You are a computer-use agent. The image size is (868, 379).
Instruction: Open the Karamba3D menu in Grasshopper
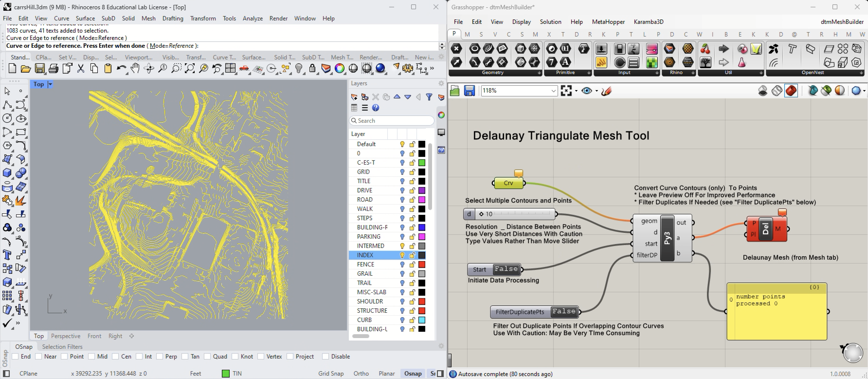point(648,22)
